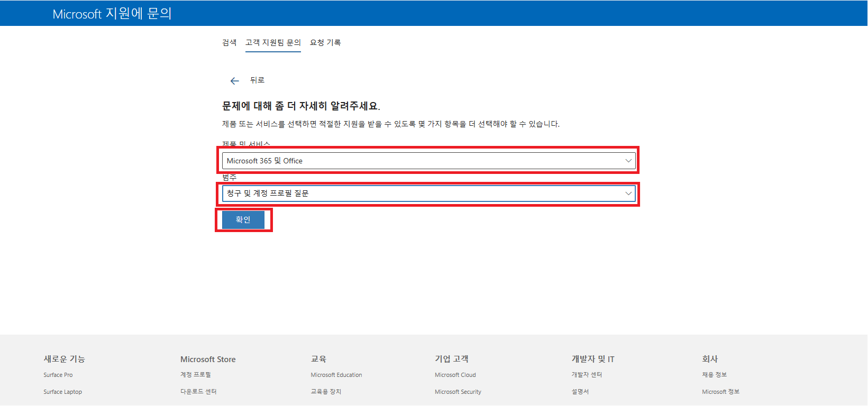Open the Microsoft Cloud footer link
This screenshot has width=868, height=406.
coord(455,375)
